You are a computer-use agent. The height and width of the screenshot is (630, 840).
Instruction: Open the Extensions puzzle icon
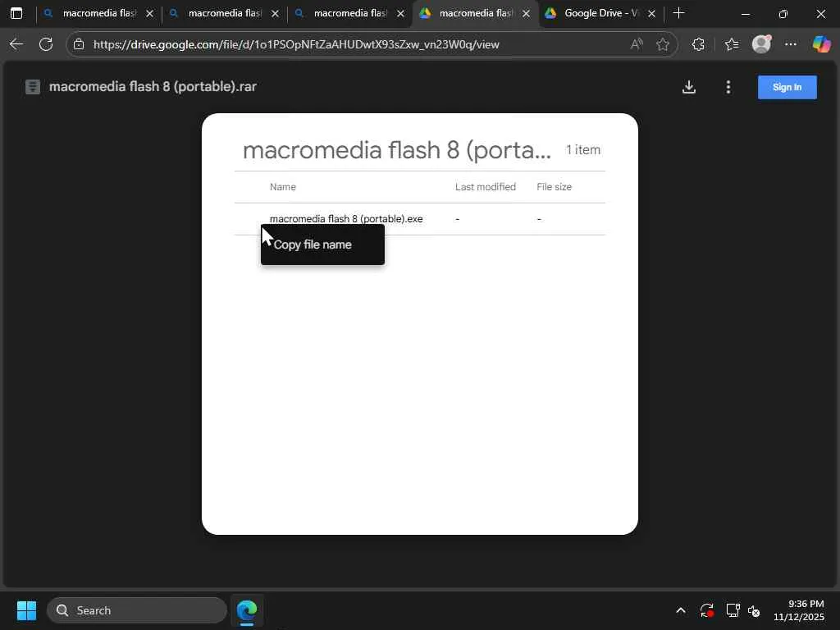click(698, 44)
